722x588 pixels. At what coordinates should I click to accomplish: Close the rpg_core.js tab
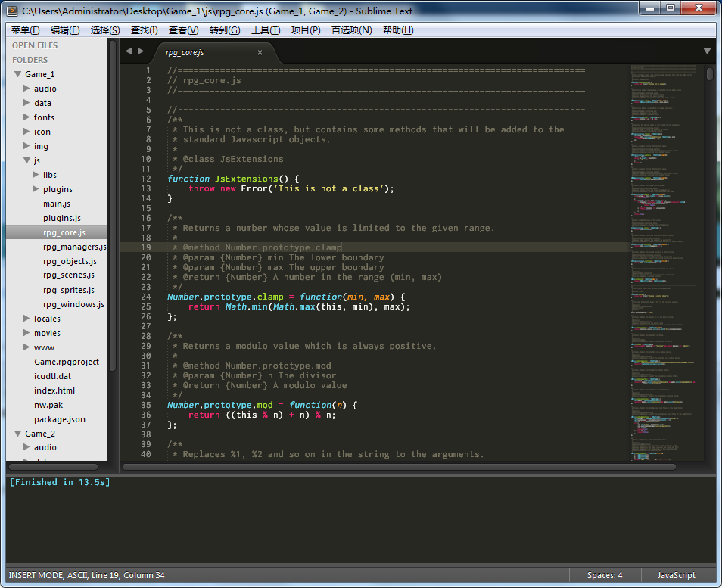[x=260, y=52]
